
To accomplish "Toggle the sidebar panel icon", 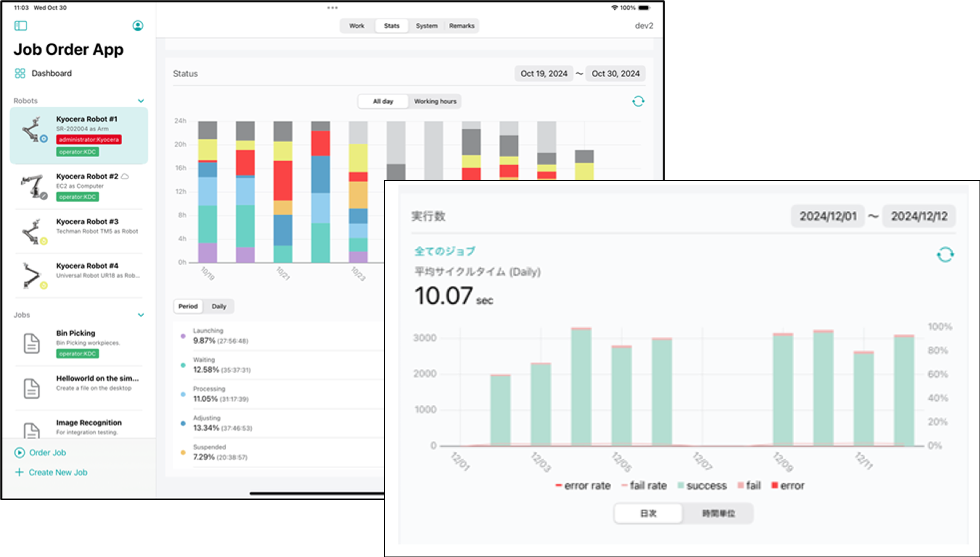I will click(21, 26).
